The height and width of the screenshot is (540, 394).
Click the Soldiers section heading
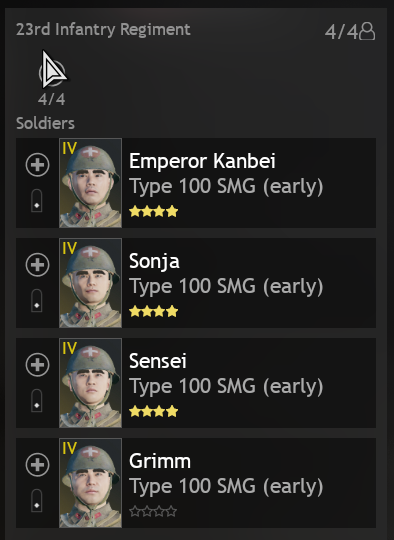click(45, 123)
